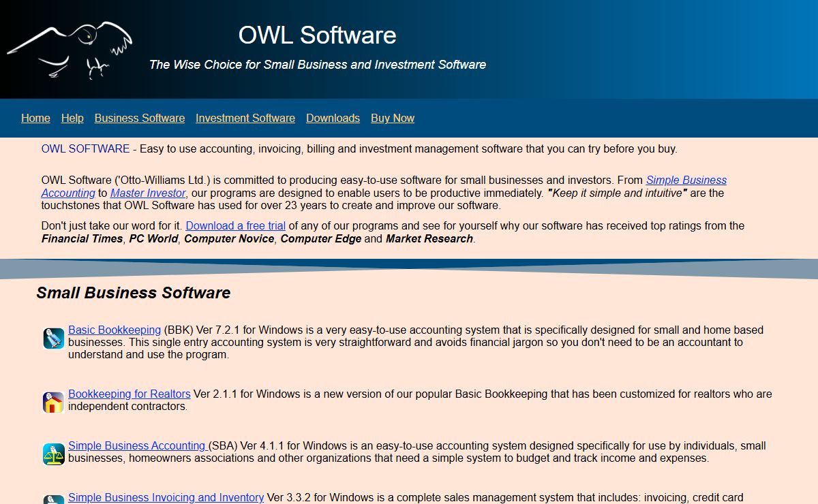Click the bold Computer Edge text

321,238
